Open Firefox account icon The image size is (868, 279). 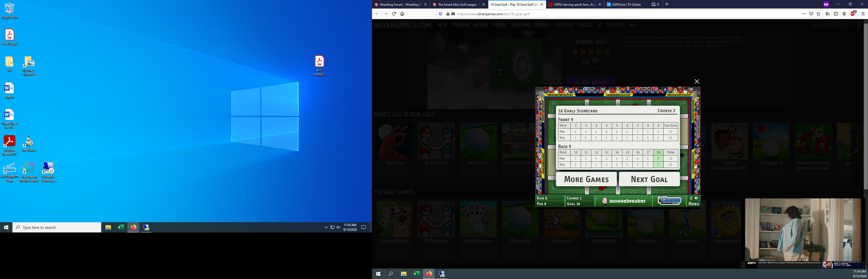pyautogui.click(x=844, y=14)
